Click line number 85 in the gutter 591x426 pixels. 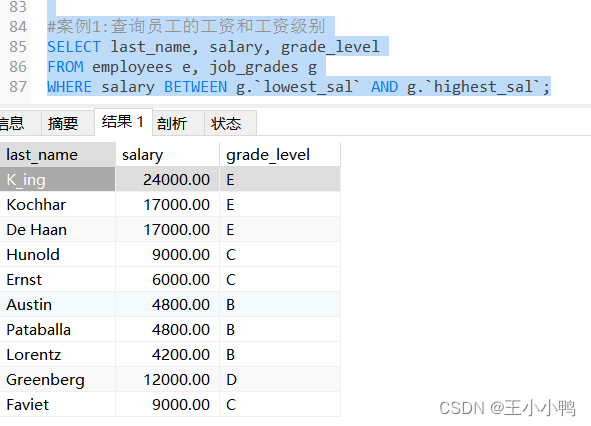pos(18,47)
